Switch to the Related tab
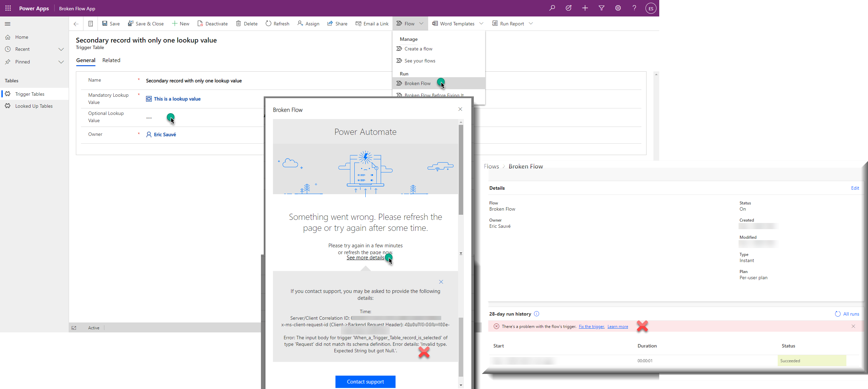This screenshot has height=389, width=868. (x=111, y=60)
